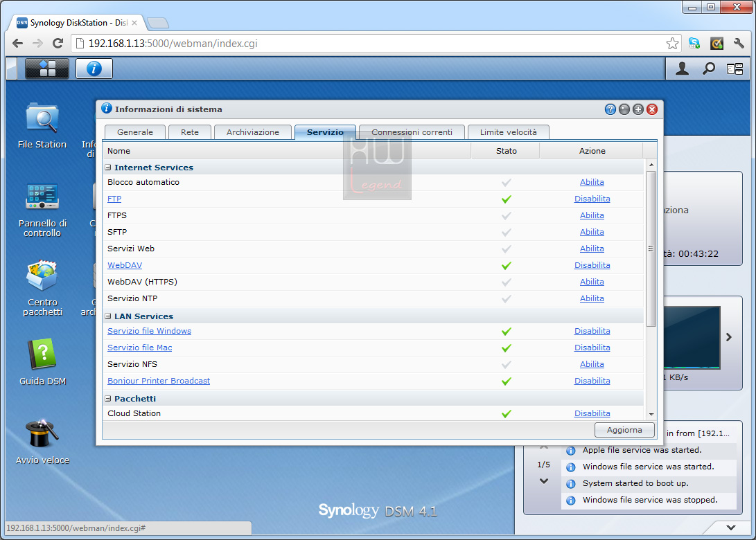Close the Synology DiskStation browser tab
Screen dimensions: 756x540
134,23
